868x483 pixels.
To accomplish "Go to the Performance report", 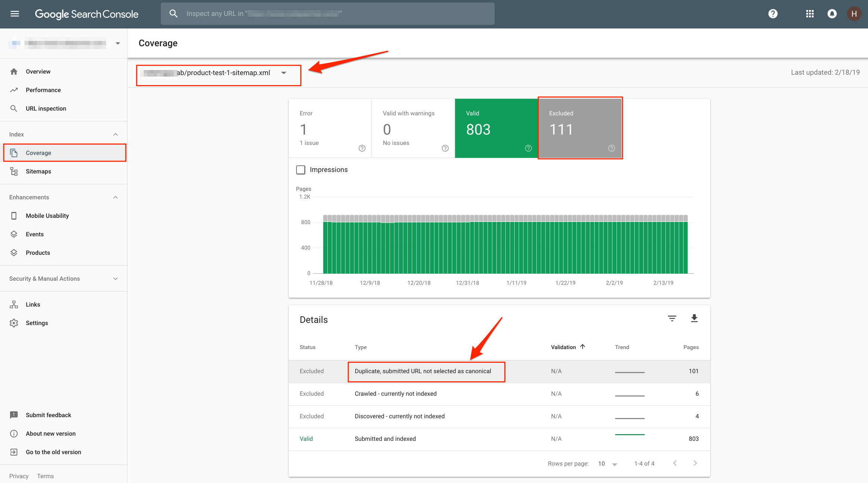I will click(x=43, y=90).
